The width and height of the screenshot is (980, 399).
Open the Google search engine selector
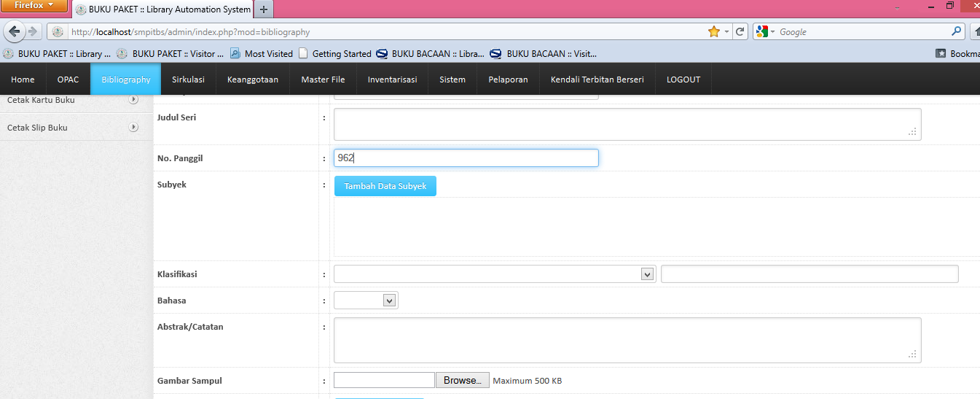765,31
